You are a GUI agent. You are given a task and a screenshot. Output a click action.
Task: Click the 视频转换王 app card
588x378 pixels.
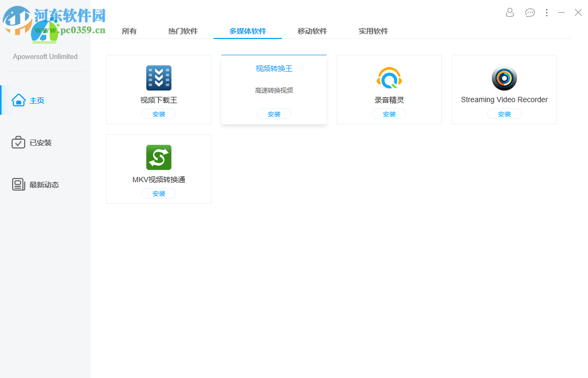[x=273, y=89]
